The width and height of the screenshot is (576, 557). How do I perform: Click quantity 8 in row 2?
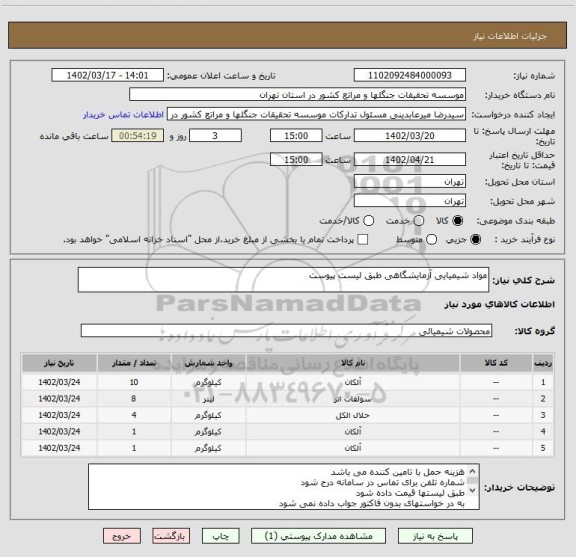(134, 399)
